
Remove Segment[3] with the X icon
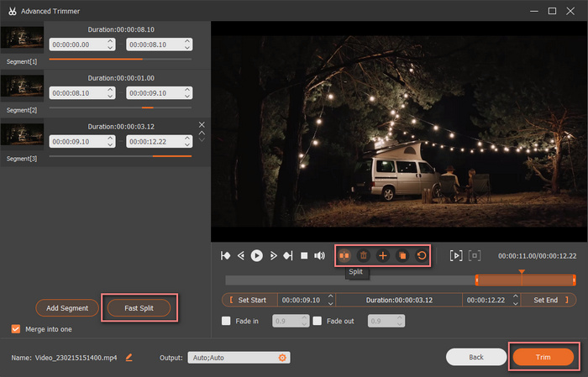[202, 124]
